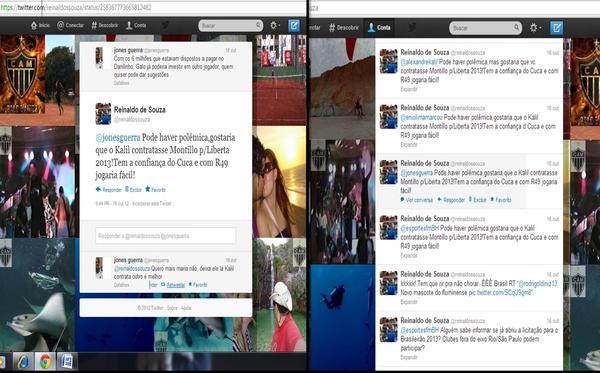Viewport: 600px width, 373px height.
Task: Click search magnifier icon in left Buscar box
Action: pyautogui.click(x=258, y=26)
